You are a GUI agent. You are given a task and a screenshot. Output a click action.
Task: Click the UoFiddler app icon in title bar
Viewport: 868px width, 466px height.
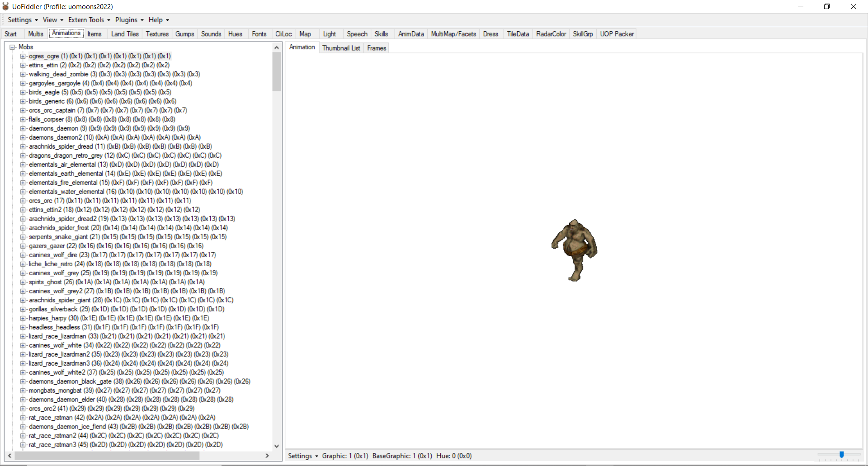click(x=6, y=6)
